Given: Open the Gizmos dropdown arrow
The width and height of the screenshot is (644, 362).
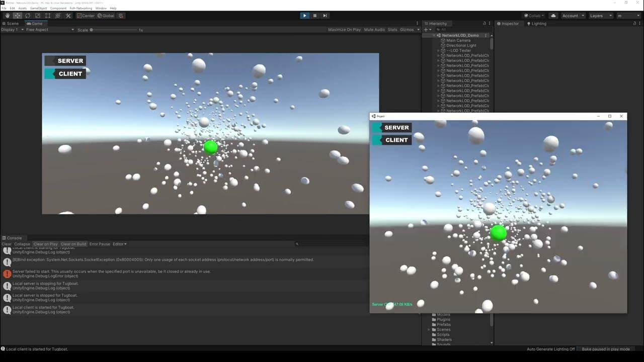Looking at the screenshot, I should (418, 30).
